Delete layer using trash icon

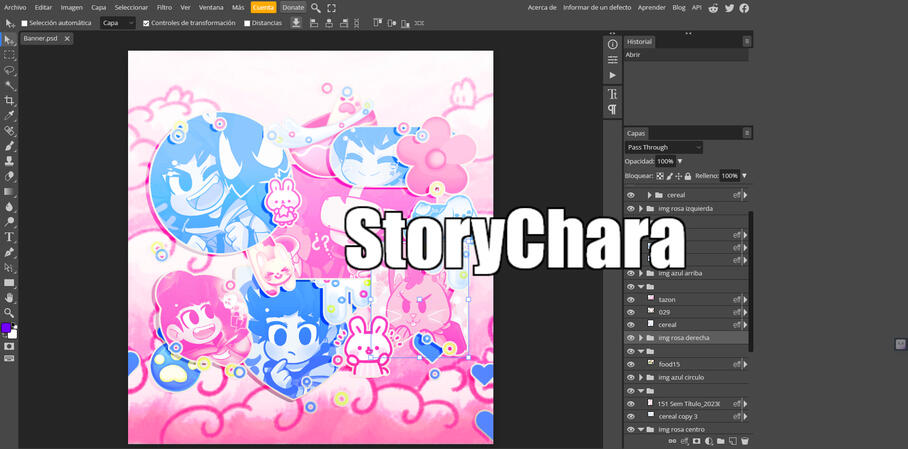744,441
